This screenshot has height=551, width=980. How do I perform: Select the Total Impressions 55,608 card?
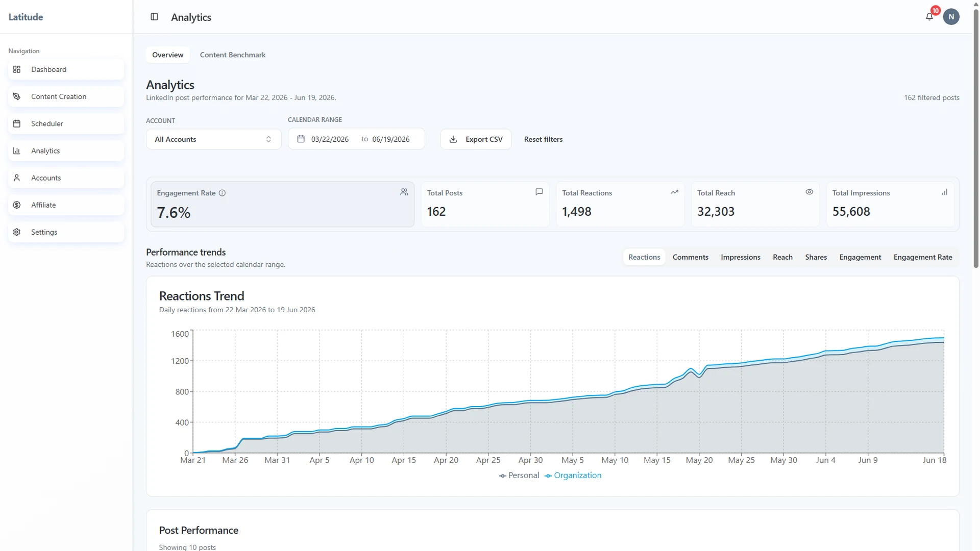point(890,204)
